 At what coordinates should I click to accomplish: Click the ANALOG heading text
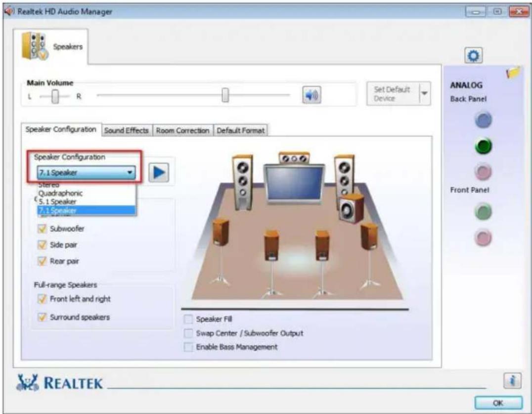tap(466, 85)
